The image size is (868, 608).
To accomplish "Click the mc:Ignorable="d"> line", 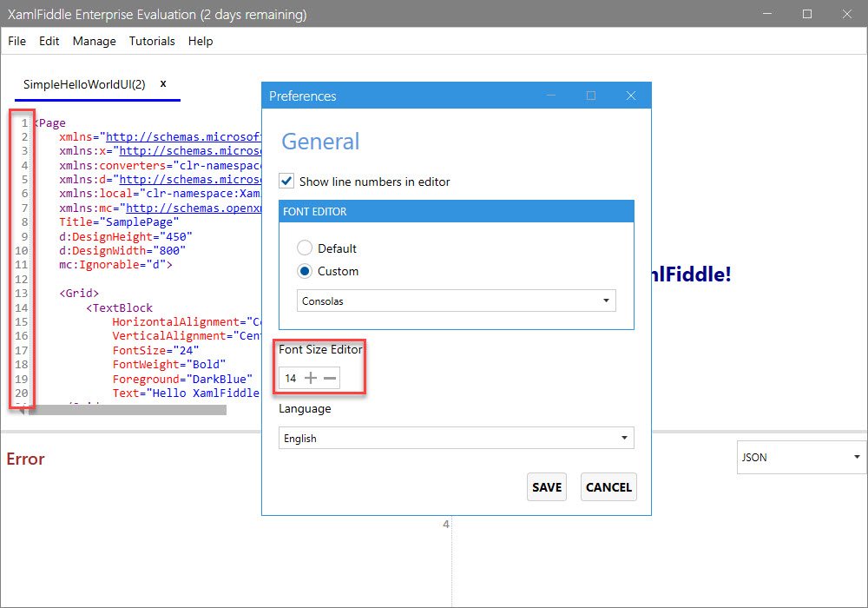I will click(x=115, y=265).
